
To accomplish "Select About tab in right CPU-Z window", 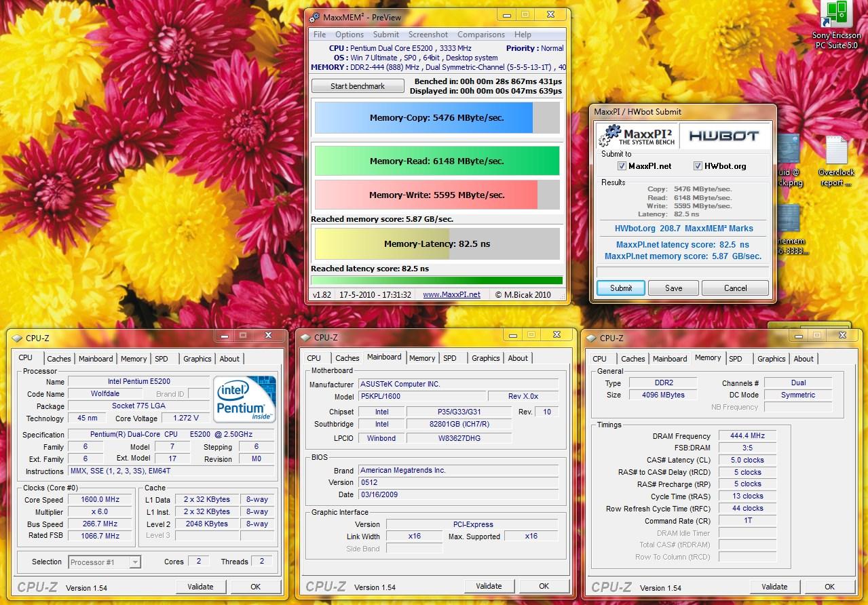I will pyautogui.click(x=804, y=359).
